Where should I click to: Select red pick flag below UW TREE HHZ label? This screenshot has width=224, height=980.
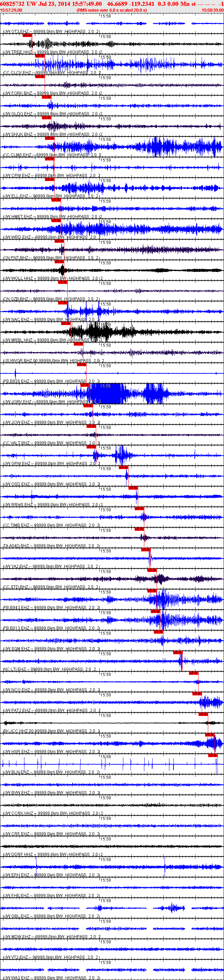(x=40, y=56)
